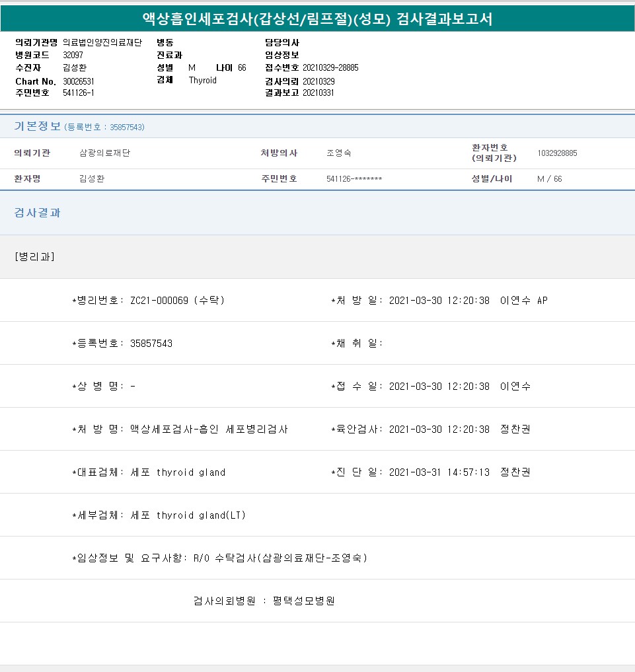The height and width of the screenshot is (672, 635).
Task: Click 처방명 text 액상세포검사-흡인 세포병리검사
Action: 209,429
